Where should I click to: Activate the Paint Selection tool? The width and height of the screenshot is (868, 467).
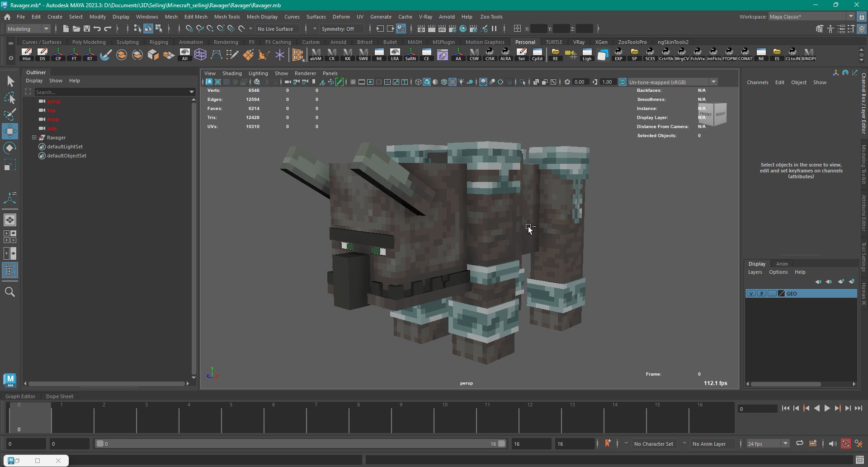10,114
